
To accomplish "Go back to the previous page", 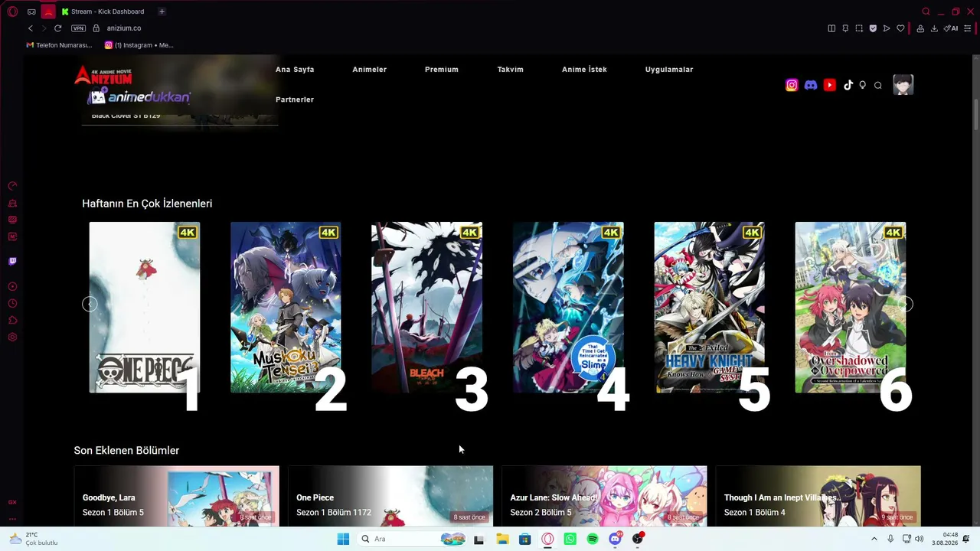I will pyautogui.click(x=31, y=28).
